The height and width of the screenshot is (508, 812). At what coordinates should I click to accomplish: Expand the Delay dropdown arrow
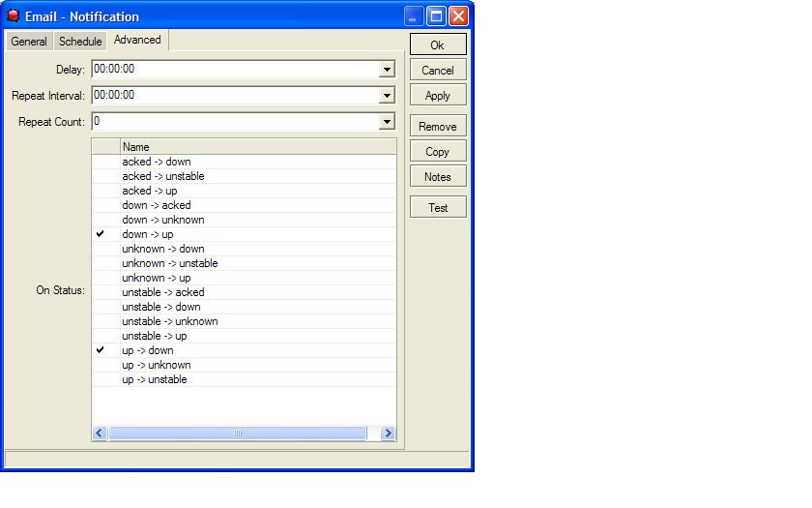pos(387,70)
